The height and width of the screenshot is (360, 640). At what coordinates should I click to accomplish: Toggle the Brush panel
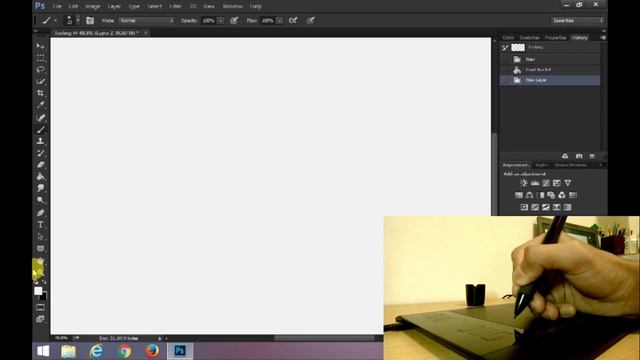[90, 20]
